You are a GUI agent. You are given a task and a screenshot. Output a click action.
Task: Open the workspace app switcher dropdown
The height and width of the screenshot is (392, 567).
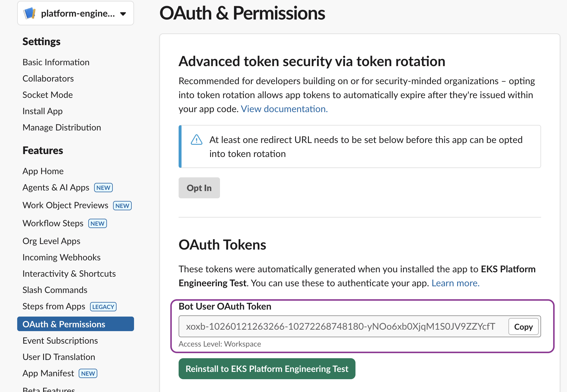pos(124,13)
